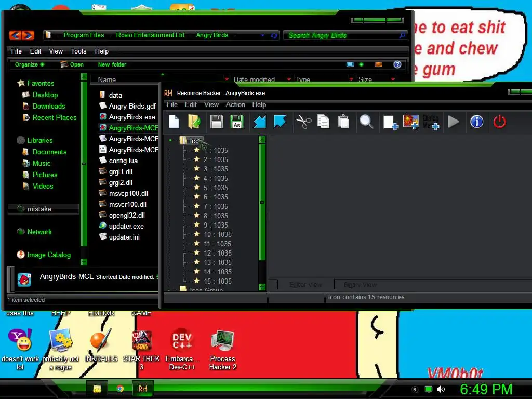Select Recent Places in sidebar
The height and width of the screenshot is (399, 532).
pos(54,118)
